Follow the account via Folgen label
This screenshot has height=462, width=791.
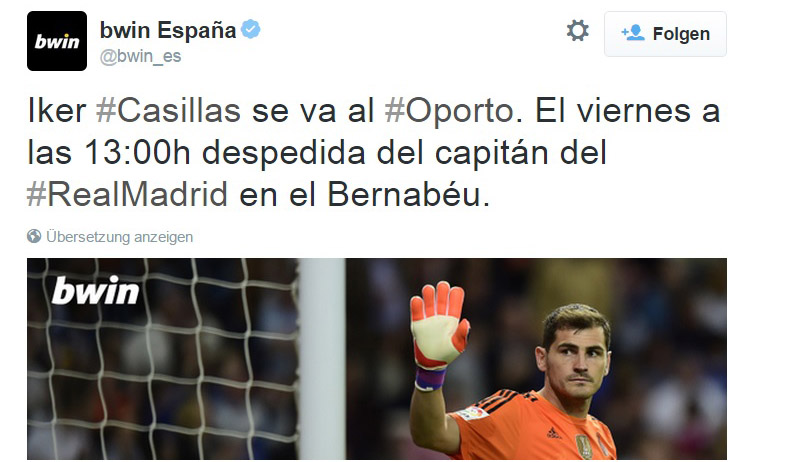[x=681, y=34]
